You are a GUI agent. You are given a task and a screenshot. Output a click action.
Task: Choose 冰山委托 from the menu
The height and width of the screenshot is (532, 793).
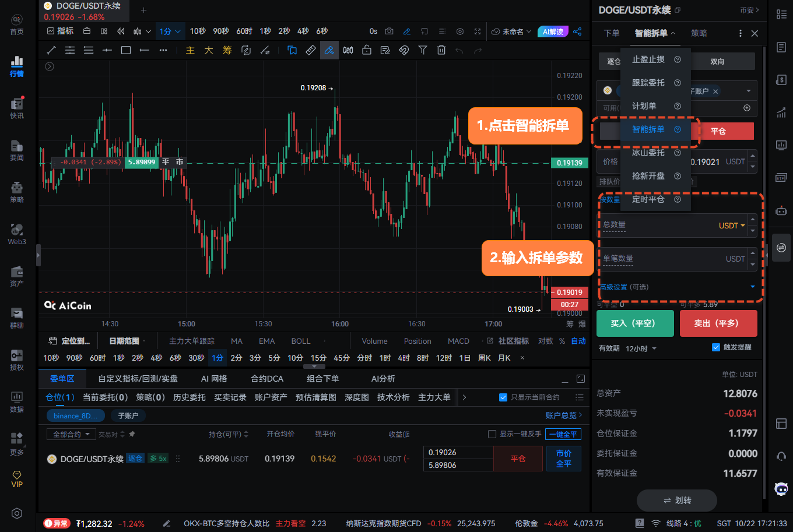[x=648, y=153]
